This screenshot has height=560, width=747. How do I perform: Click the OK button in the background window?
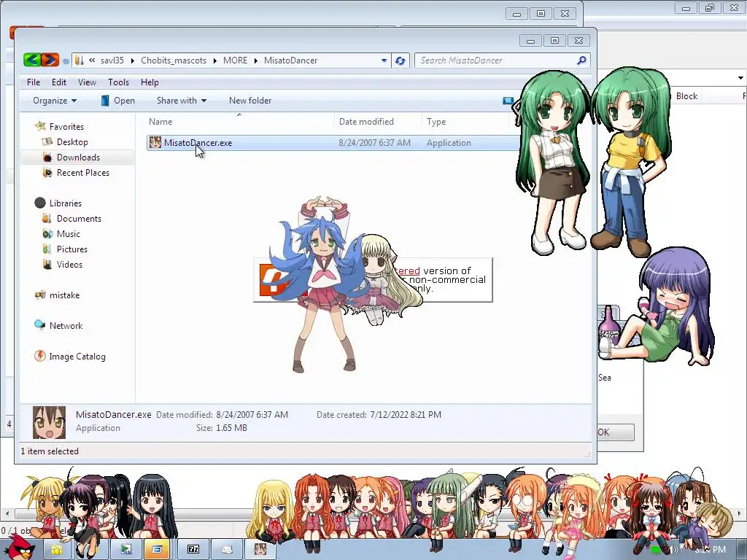click(616, 432)
